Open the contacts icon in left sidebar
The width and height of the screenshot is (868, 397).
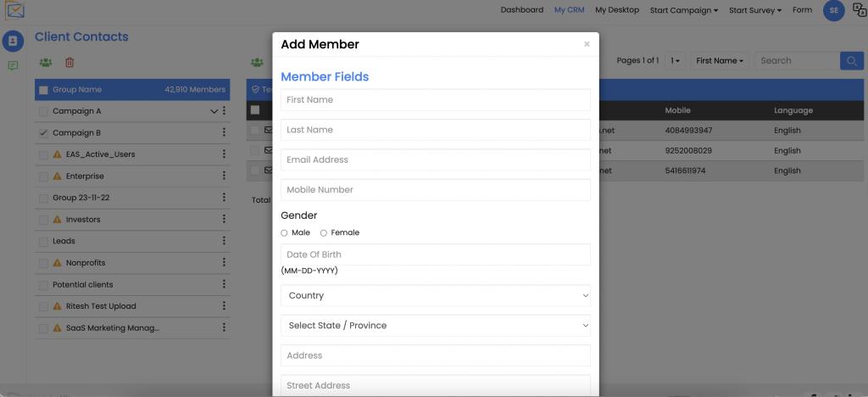(14, 41)
